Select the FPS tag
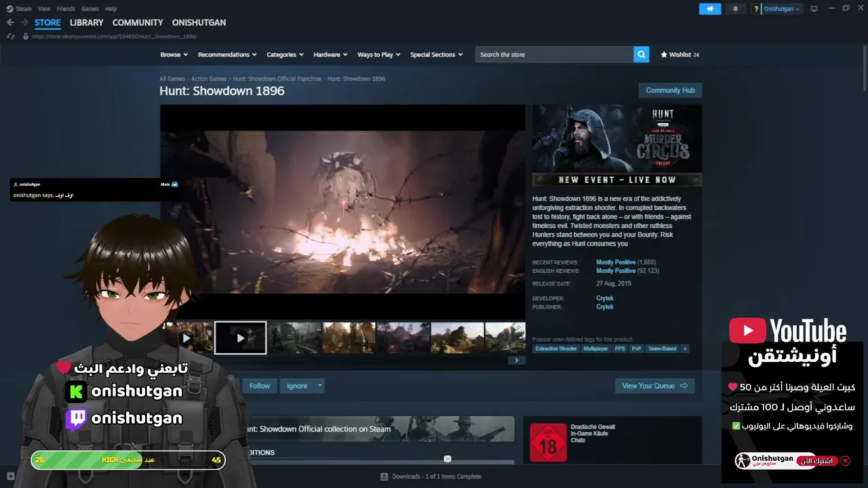The image size is (868, 488). coord(620,348)
